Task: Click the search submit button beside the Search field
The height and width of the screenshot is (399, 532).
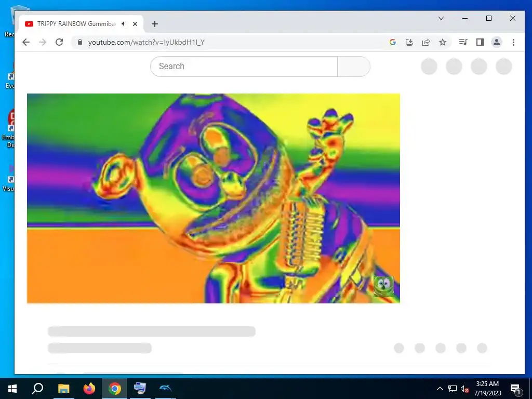Action: click(353, 66)
